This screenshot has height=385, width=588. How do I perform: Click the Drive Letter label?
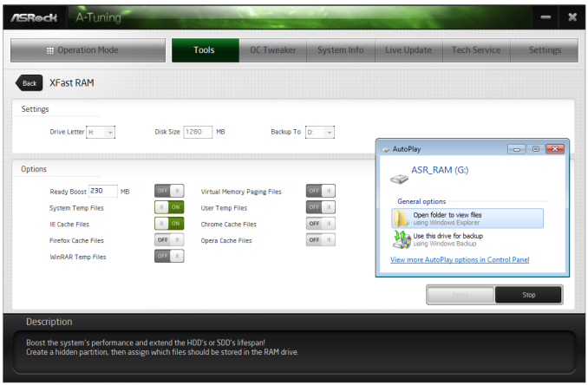[67, 133]
